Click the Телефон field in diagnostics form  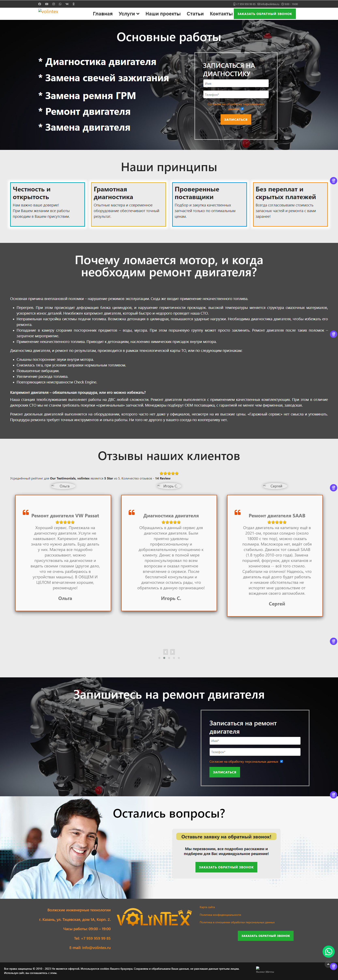pos(236,94)
